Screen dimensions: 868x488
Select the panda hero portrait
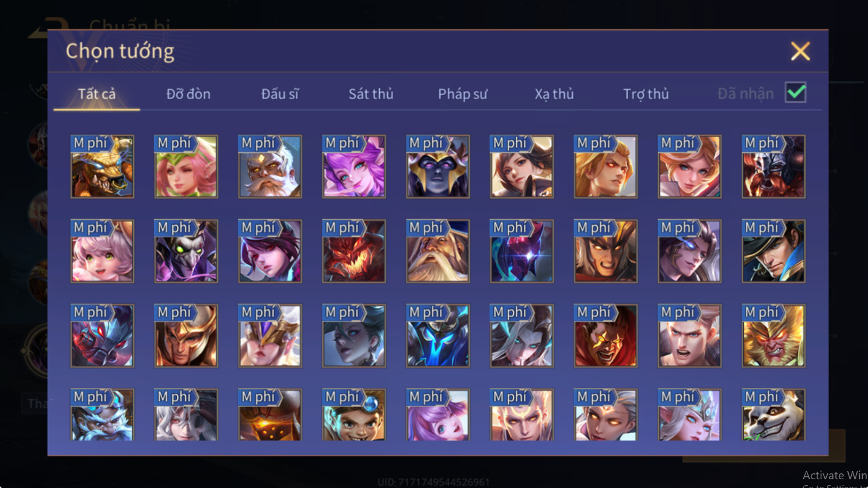click(773, 415)
